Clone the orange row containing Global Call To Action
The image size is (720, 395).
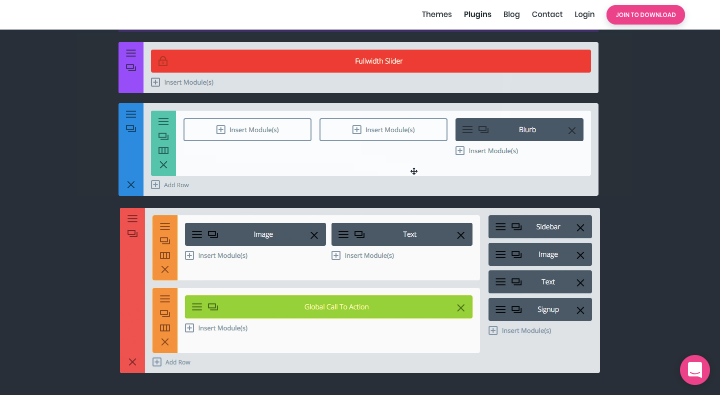[165, 313]
